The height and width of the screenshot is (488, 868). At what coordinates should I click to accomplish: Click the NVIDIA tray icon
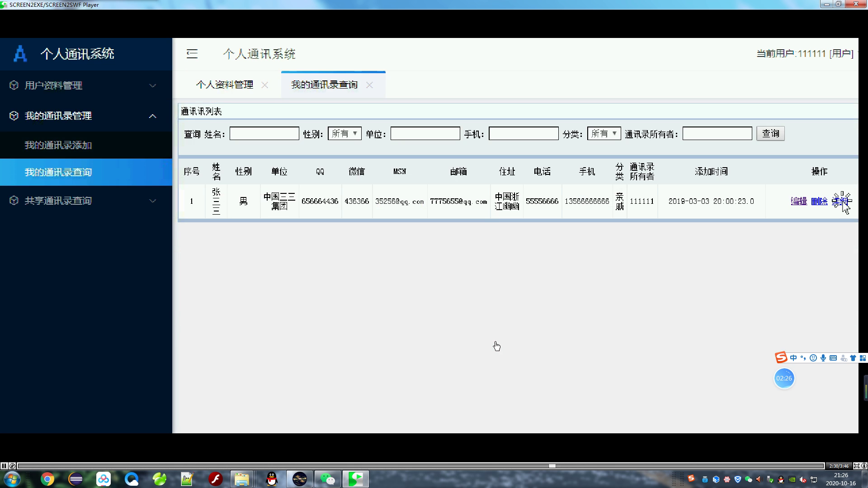click(792, 479)
